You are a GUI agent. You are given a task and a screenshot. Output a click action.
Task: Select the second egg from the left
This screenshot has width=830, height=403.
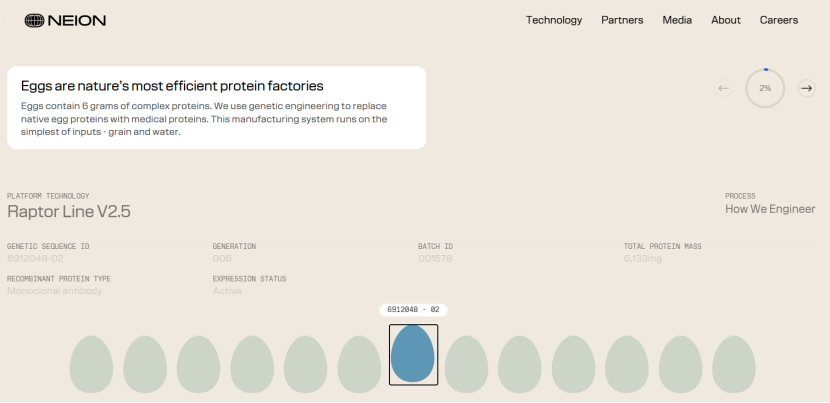[145, 363]
